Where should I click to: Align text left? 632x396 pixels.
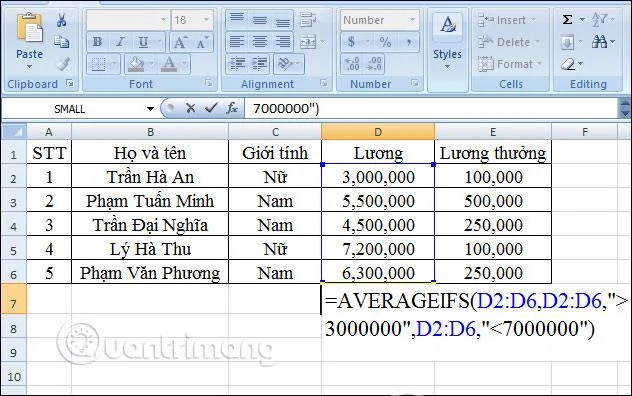pos(237,42)
